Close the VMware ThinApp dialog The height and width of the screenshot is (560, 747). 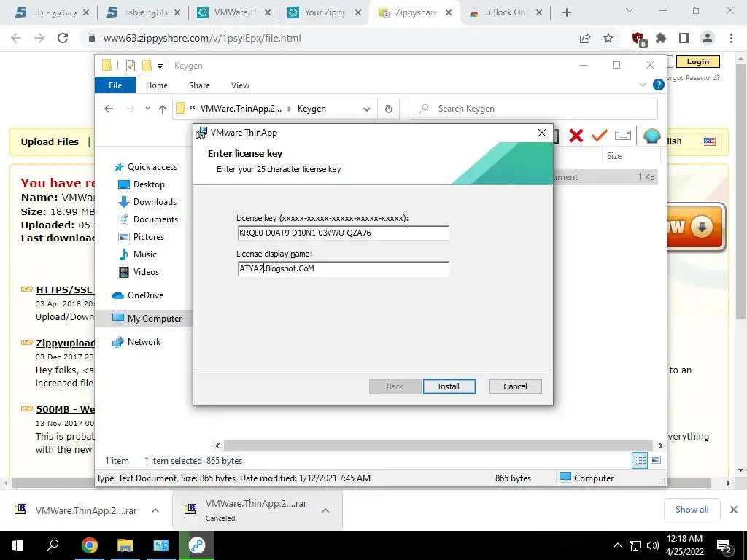542,133
